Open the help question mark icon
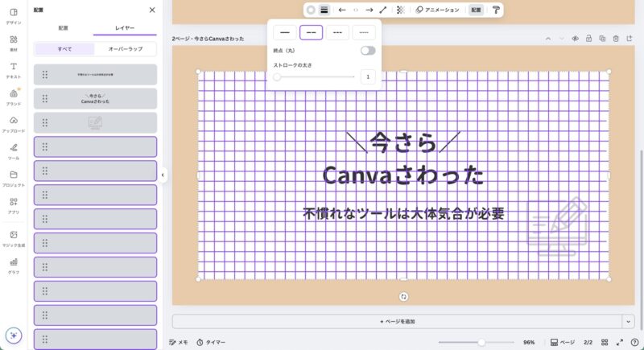This screenshot has width=644, height=350. [x=634, y=342]
